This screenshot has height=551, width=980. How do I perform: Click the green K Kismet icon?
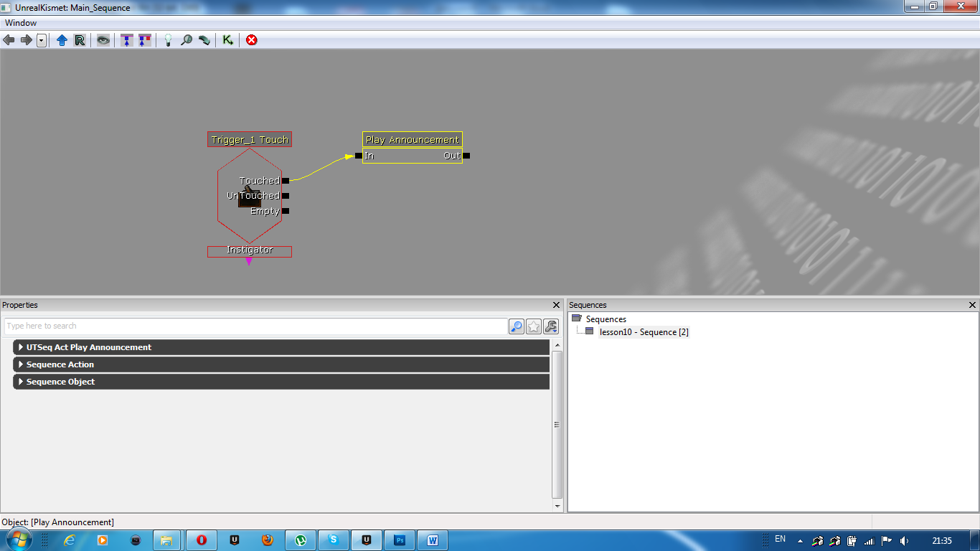(x=227, y=40)
